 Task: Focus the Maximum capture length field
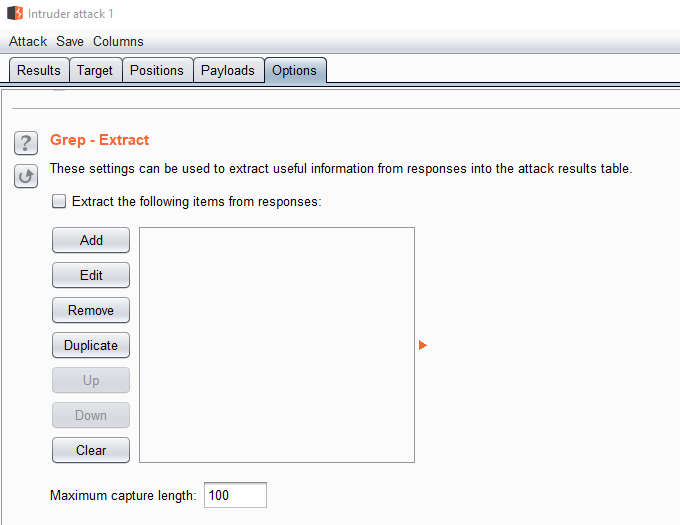pyautogui.click(x=235, y=495)
